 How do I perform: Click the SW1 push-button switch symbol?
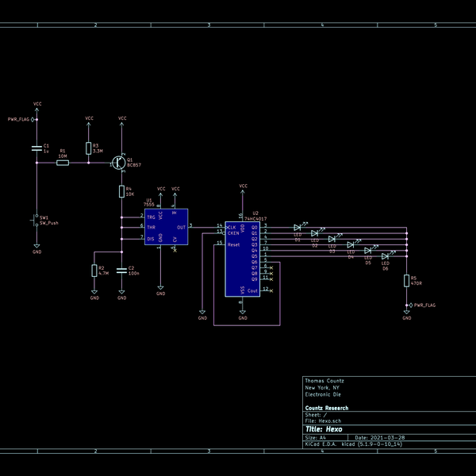[35, 221]
